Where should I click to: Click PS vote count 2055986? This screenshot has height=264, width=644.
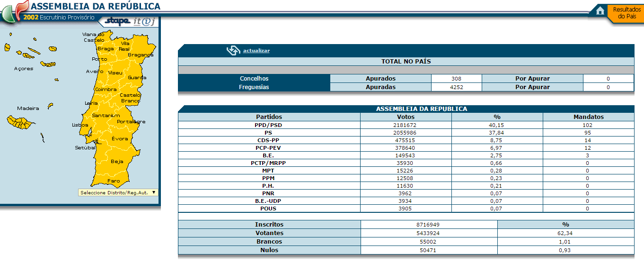406,133
